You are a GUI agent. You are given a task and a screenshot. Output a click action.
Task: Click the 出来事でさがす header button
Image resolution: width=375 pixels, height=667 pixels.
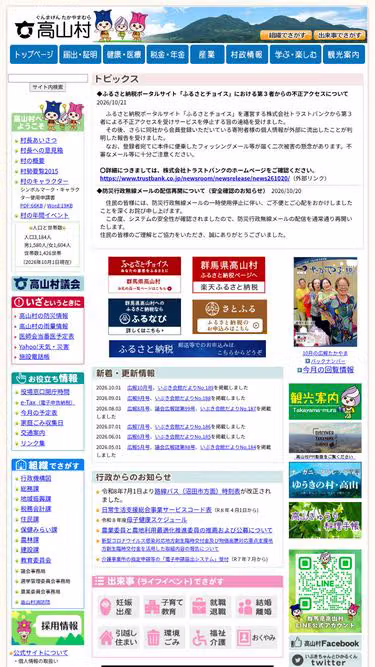pos(340,35)
